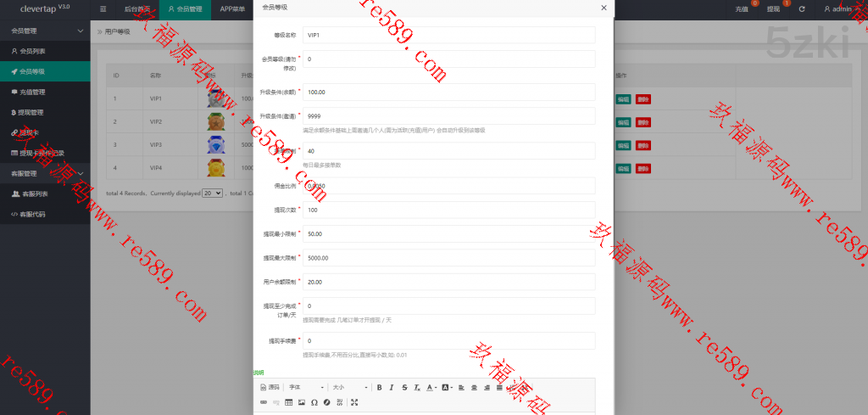Insert an image with the editor image icon

[302, 402]
